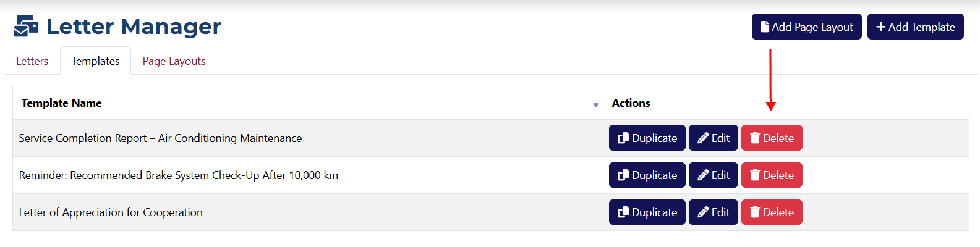Screen dimensions: 980x247
Task: Select the Letter of Appreciation for Cooperation row
Action: point(111,212)
